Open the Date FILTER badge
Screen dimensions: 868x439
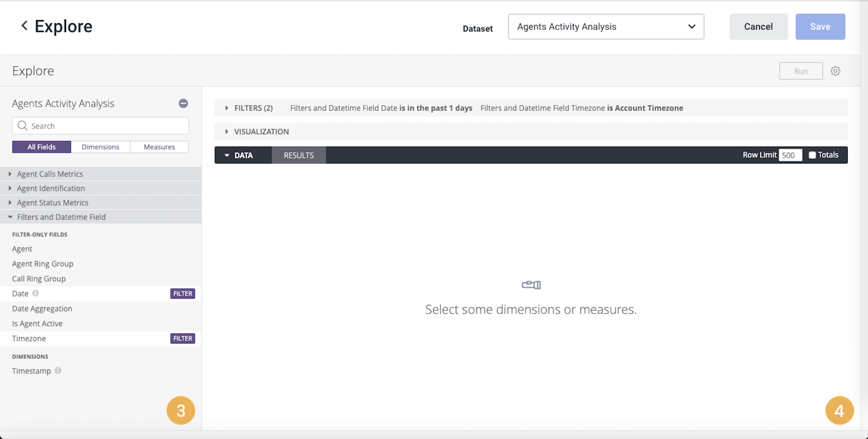coord(182,293)
